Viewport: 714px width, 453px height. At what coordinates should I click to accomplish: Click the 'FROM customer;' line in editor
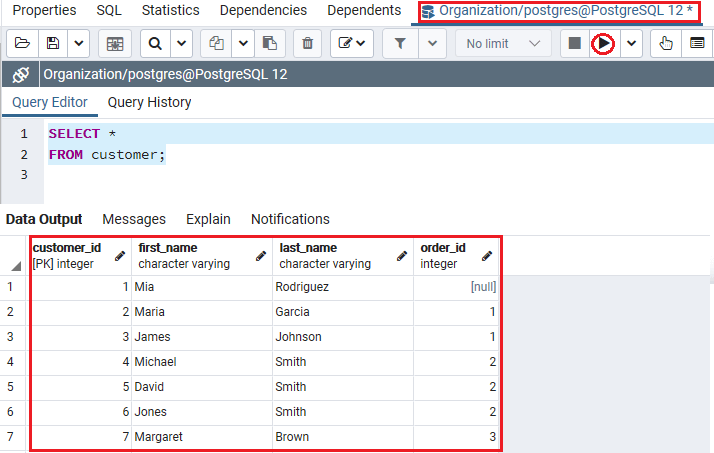click(x=107, y=155)
